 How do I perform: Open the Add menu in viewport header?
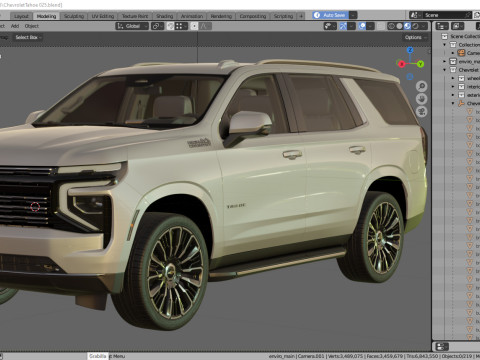click(x=15, y=26)
